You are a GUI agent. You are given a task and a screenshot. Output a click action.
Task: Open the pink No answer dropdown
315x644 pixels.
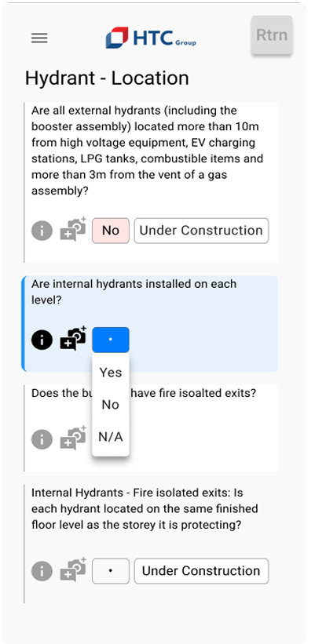click(x=111, y=231)
